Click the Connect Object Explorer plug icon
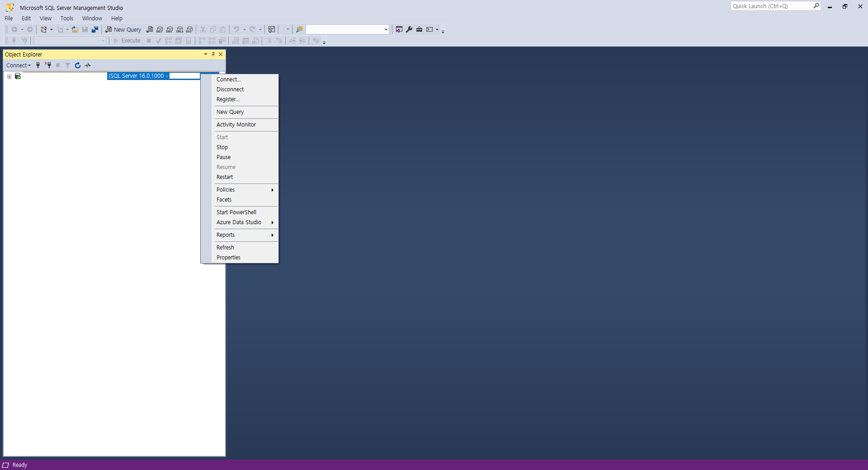The image size is (868, 470). click(38, 65)
